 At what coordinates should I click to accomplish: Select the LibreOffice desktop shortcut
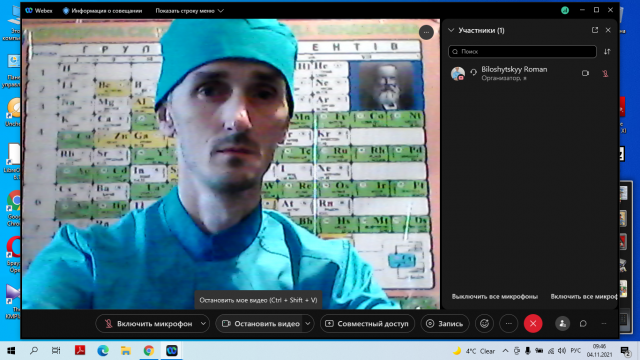coord(13,161)
